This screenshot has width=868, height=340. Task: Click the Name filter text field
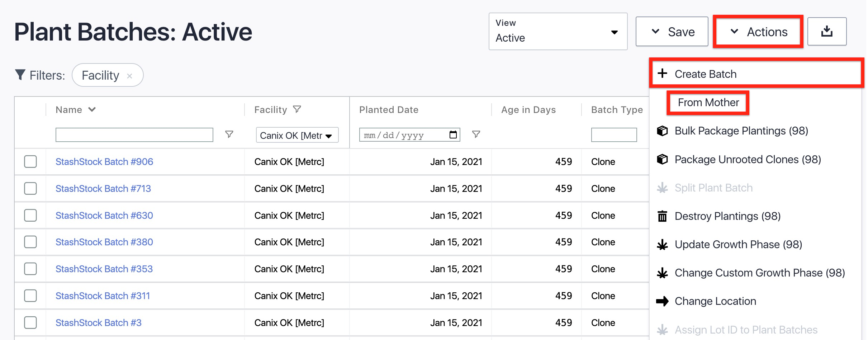(x=134, y=135)
